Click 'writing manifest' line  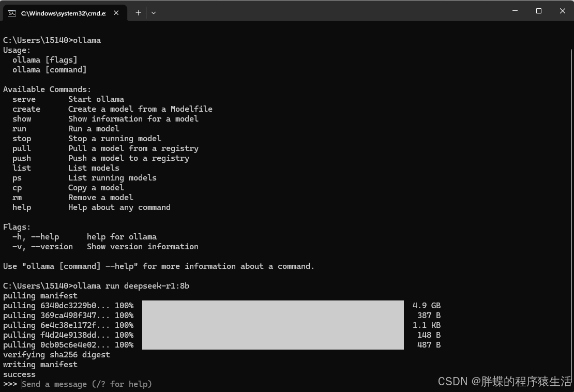(40, 365)
